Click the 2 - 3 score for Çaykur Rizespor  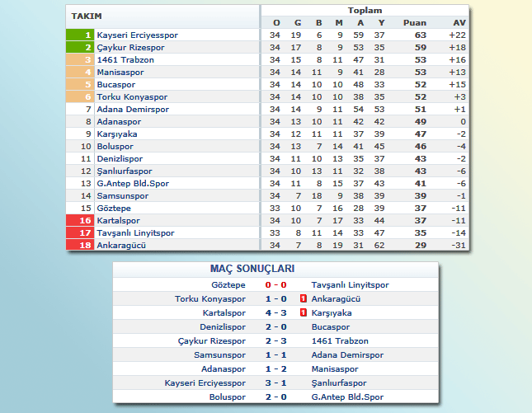pos(275,340)
